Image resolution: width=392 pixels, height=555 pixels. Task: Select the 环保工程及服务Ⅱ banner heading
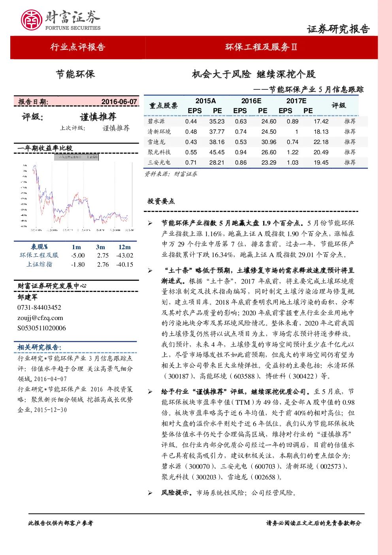(261, 47)
